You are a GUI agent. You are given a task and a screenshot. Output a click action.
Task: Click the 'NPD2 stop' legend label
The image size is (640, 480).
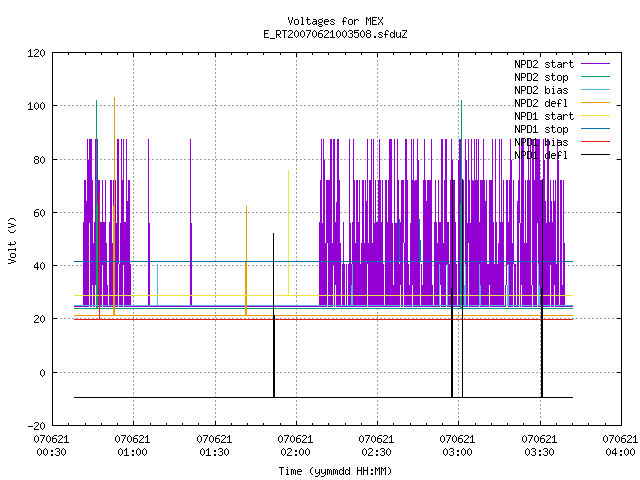541,77
